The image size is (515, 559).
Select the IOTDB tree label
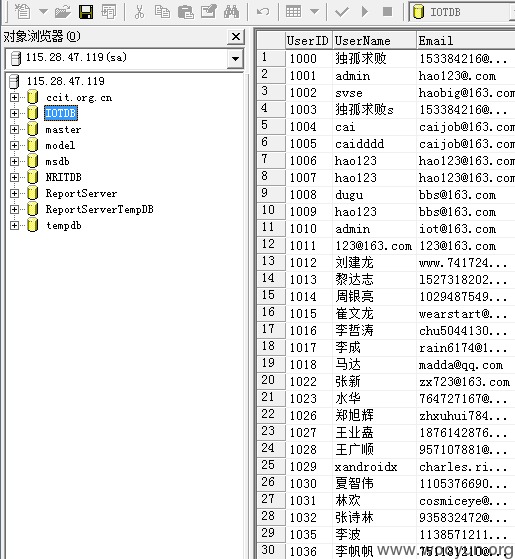click(x=61, y=113)
